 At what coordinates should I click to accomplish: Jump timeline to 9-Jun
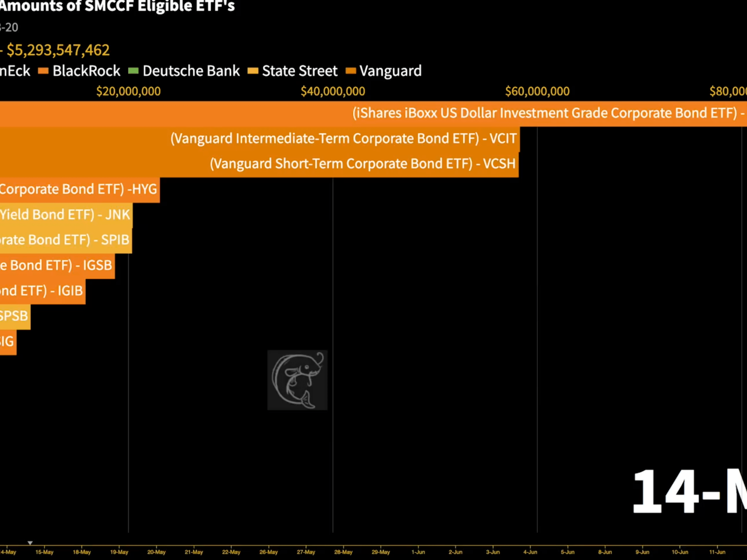(x=642, y=552)
